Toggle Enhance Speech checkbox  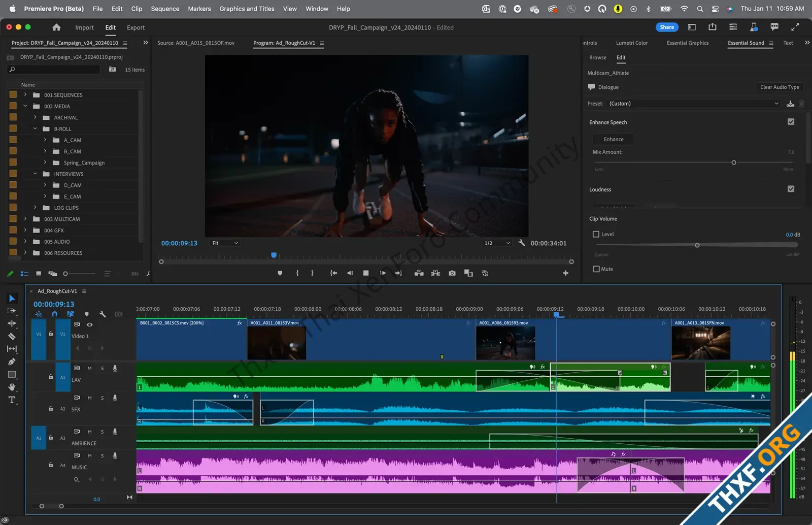[791, 122]
